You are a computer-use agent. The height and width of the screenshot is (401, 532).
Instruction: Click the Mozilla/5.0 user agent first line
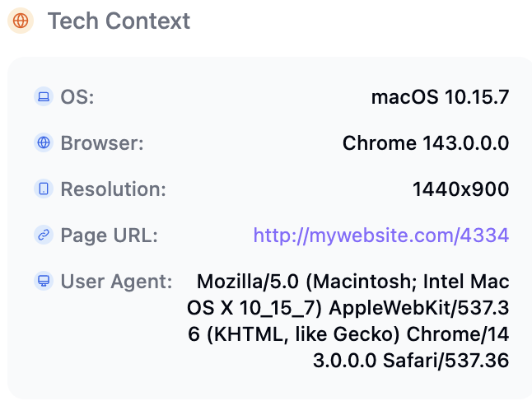pos(352,282)
